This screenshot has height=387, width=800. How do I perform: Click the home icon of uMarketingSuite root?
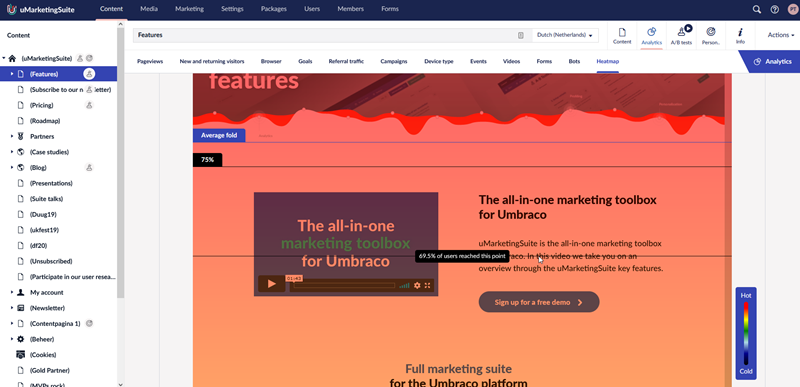coord(12,59)
